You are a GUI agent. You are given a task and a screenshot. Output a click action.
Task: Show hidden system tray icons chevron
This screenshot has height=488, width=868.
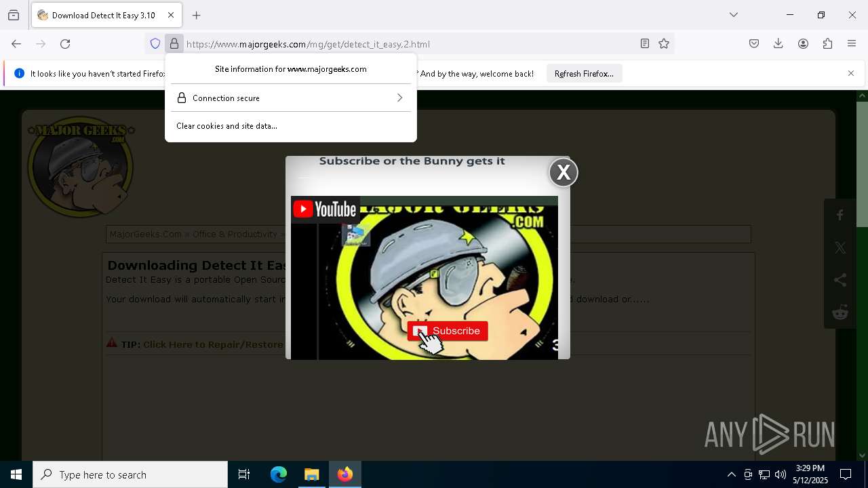(732, 474)
